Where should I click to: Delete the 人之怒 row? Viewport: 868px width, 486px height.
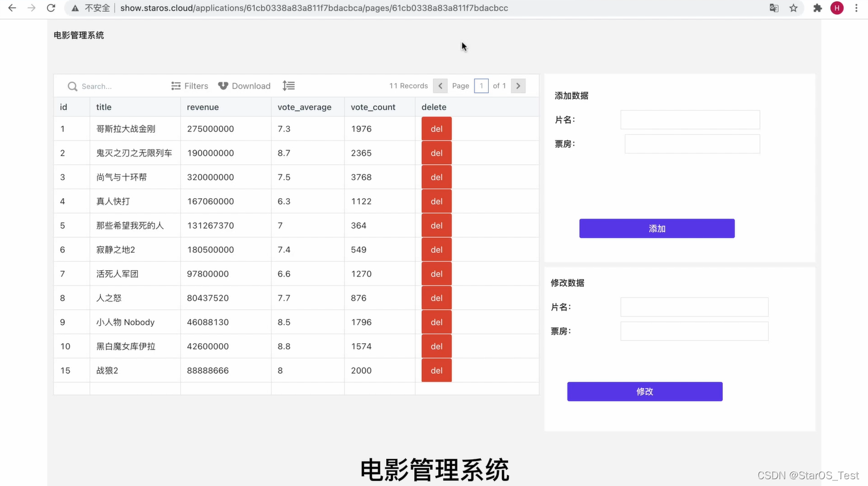437,298
